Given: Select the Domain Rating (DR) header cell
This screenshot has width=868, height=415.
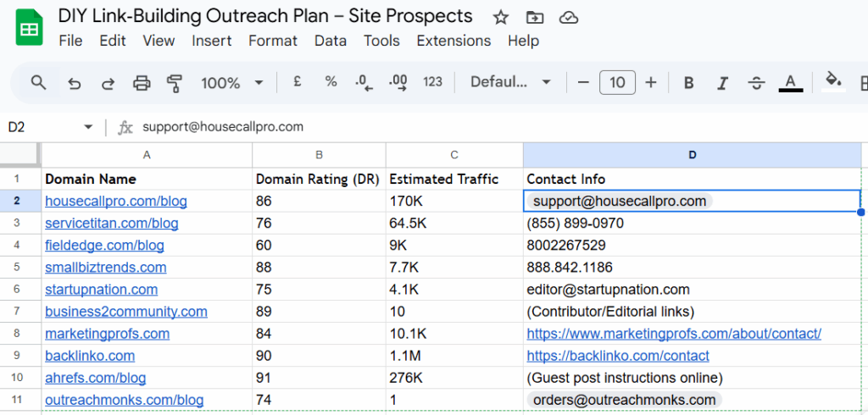Looking at the screenshot, I should tap(319, 180).
